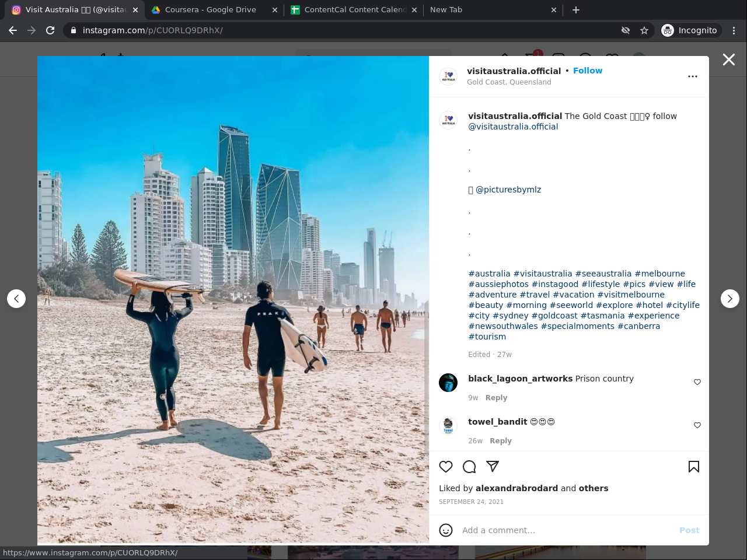Click the Post comment button
Screen dimensions: 747x560
(x=689, y=530)
